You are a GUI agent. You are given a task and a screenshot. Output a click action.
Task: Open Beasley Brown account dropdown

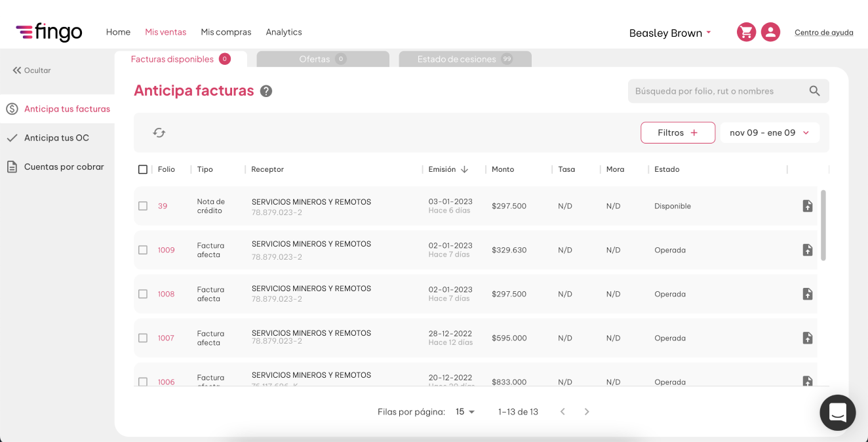pyautogui.click(x=670, y=33)
